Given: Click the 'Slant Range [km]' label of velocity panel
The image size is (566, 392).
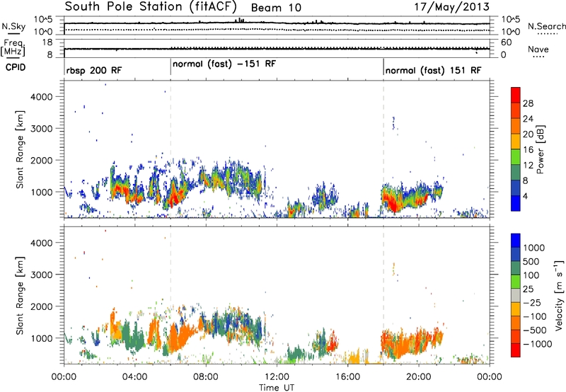Looking at the screenshot, I should pos(20,296).
